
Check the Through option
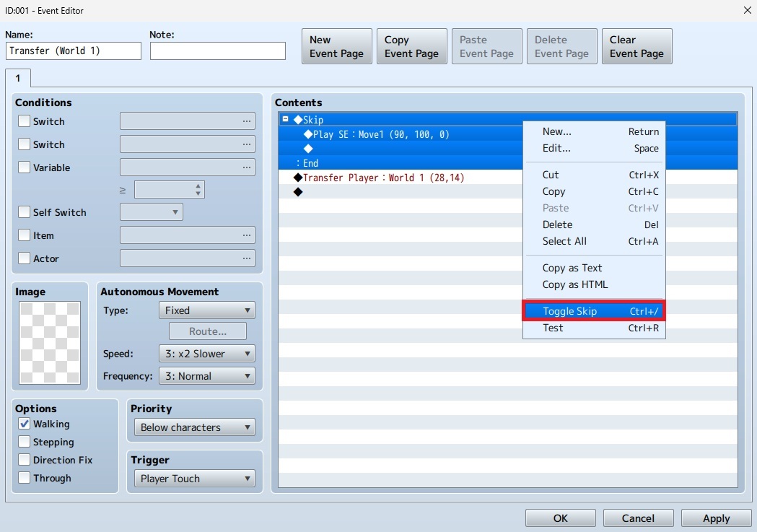tap(25, 478)
